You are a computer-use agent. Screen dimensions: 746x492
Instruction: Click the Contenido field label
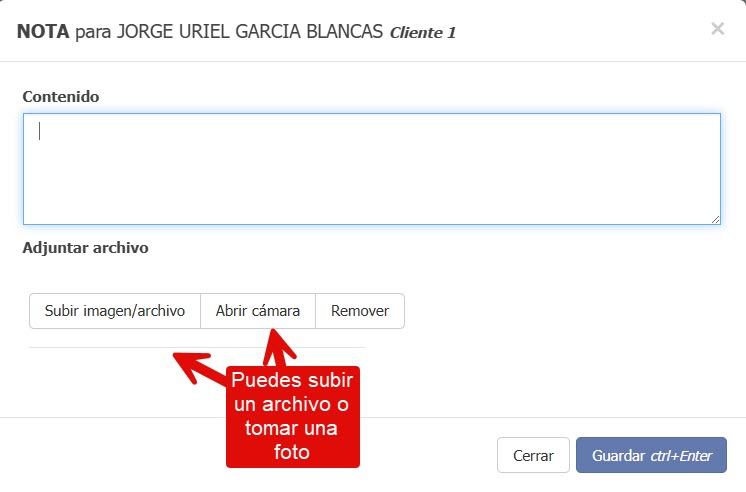[x=61, y=96]
